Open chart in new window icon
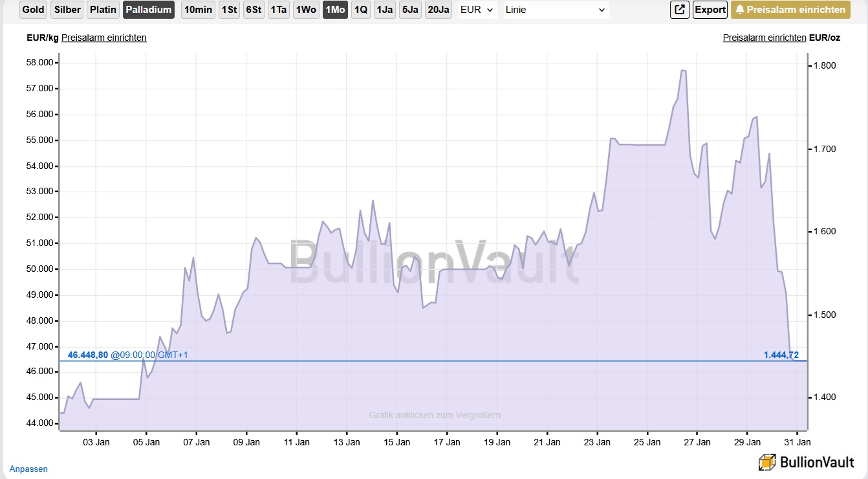This screenshot has width=868, height=479. (x=680, y=10)
